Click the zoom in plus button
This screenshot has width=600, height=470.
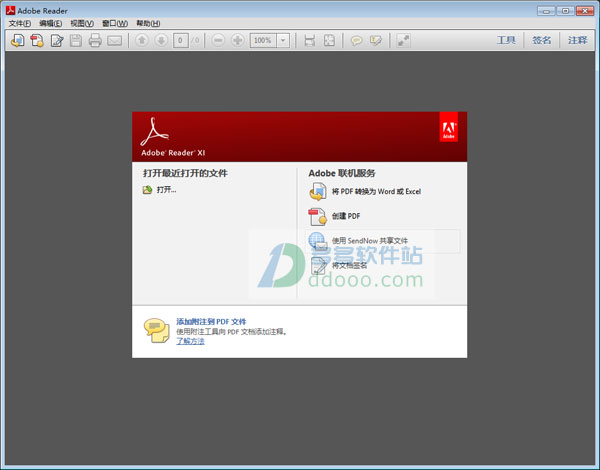(x=238, y=40)
